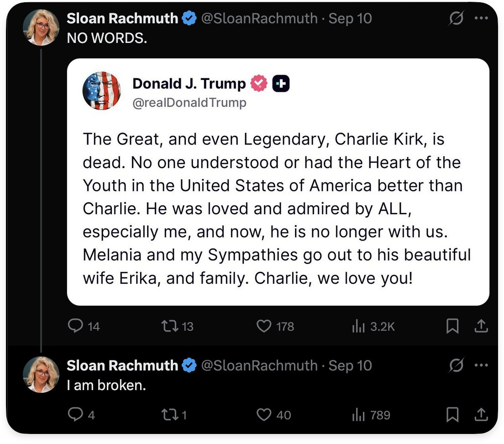504x444 pixels.
Task: Like the 'NO WORDS.' post
Action: click(x=264, y=326)
